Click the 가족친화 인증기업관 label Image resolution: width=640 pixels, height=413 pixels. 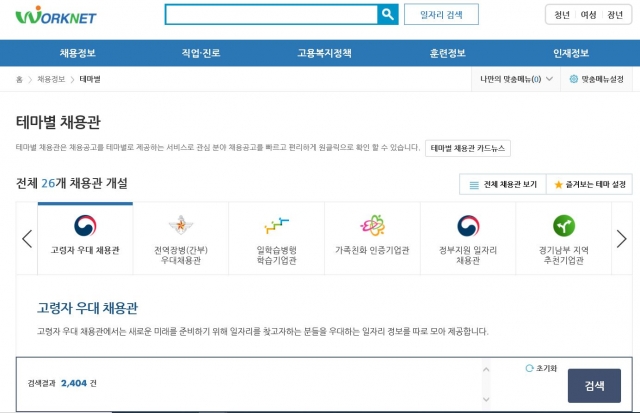372,250
